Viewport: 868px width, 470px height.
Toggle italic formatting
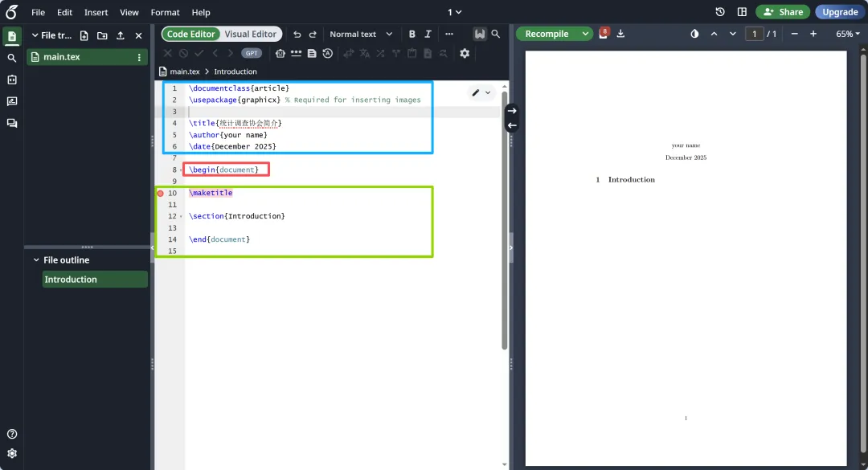click(428, 35)
